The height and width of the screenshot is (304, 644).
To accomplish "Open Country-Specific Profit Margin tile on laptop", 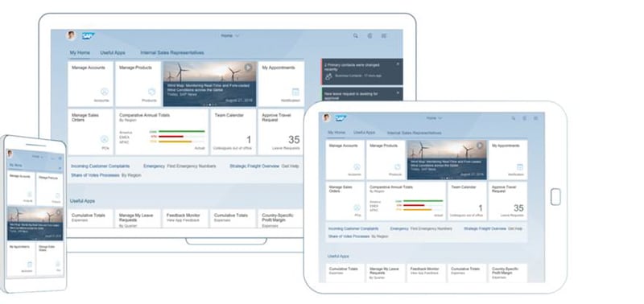I will click(x=281, y=219).
